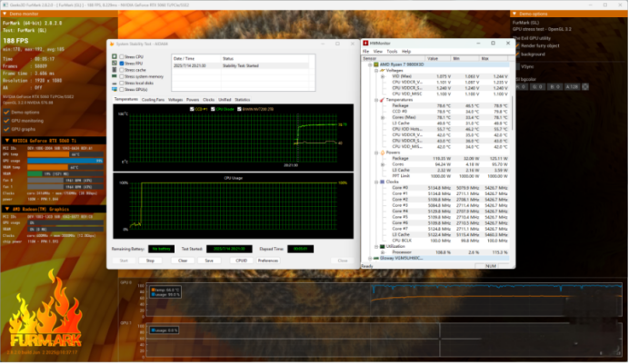Image resolution: width=629 pixels, height=364 pixels.
Task: Click the monitor icon beside Stress GPU(s)
Action: (x=115, y=89)
